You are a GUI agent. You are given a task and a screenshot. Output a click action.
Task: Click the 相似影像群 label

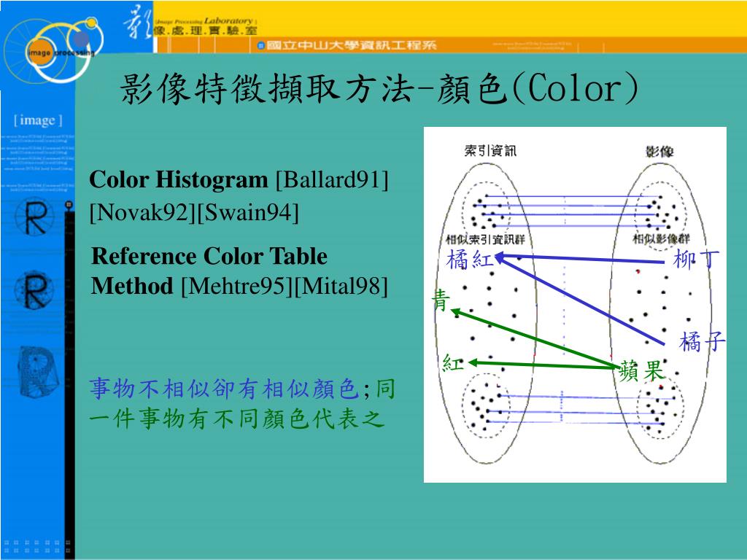pos(661,238)
